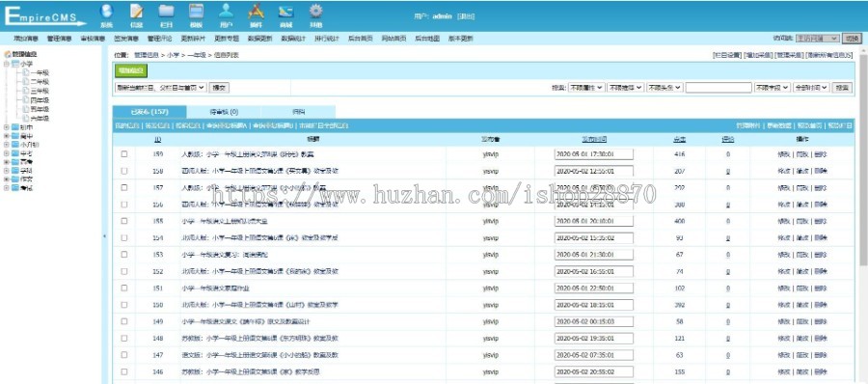868x384 pixels.
Task: Click the page icon for 一年级
Action: coord(26,72)
